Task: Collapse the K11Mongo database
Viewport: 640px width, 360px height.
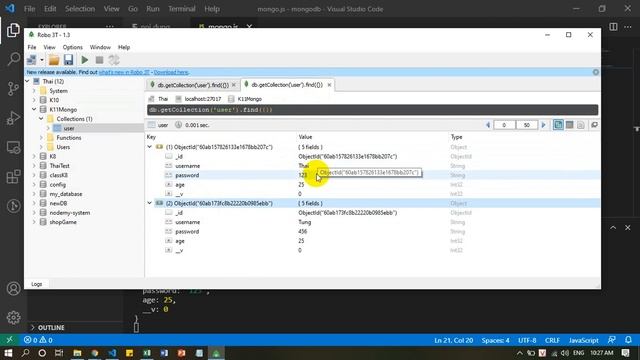Action: click(x=34, y=109)
